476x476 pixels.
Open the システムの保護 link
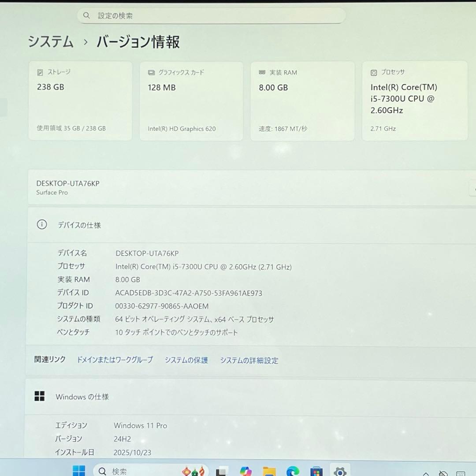[186, 360]
